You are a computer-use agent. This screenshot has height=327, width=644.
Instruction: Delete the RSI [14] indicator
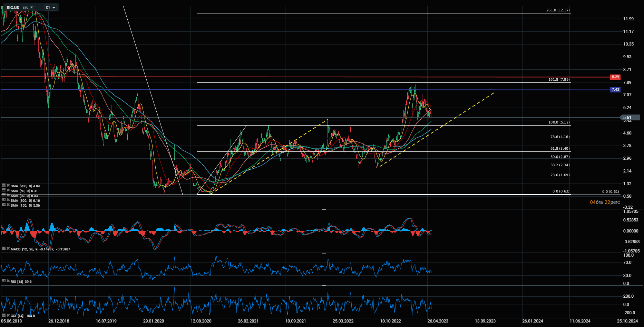(8, 281)
